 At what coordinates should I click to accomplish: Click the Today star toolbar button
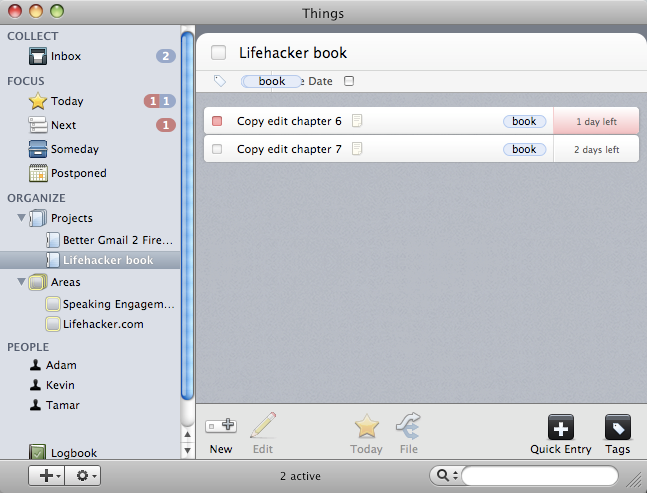[366, 434]
